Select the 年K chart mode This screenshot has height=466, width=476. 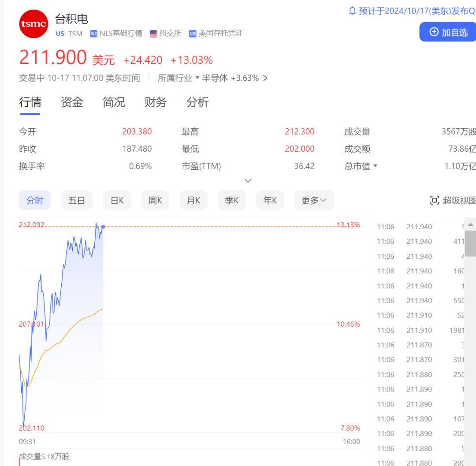click(270, 200)
